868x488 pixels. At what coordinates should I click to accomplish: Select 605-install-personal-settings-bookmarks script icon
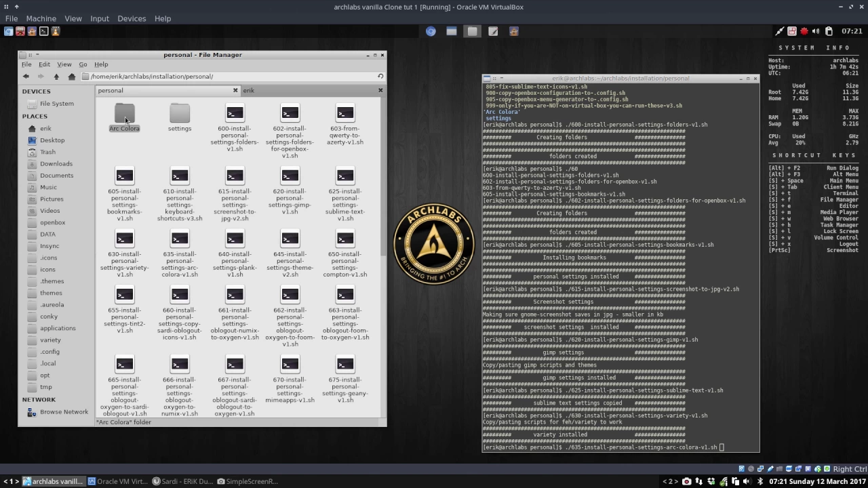(x=124, y=176)
